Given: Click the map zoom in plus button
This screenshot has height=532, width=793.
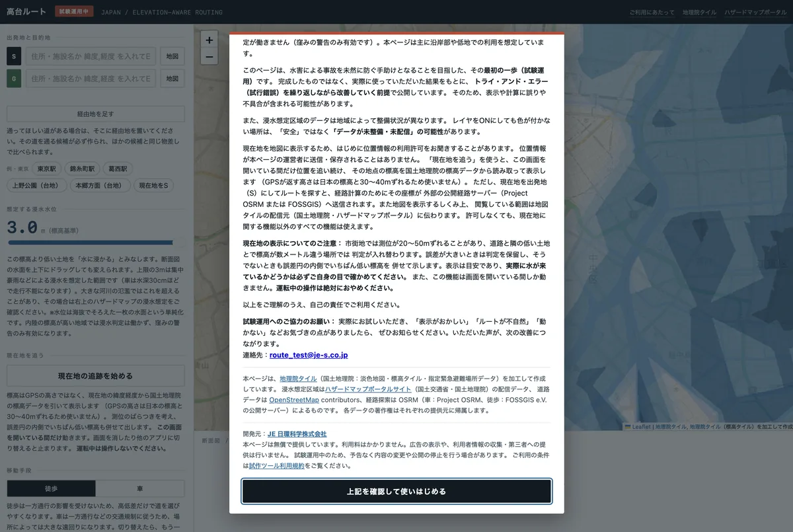Looking at the screenshot, I should click(x=209, y=40).
